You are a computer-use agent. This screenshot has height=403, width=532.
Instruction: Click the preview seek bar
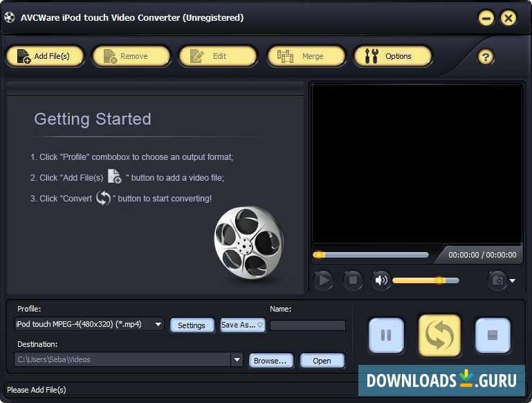371,255
